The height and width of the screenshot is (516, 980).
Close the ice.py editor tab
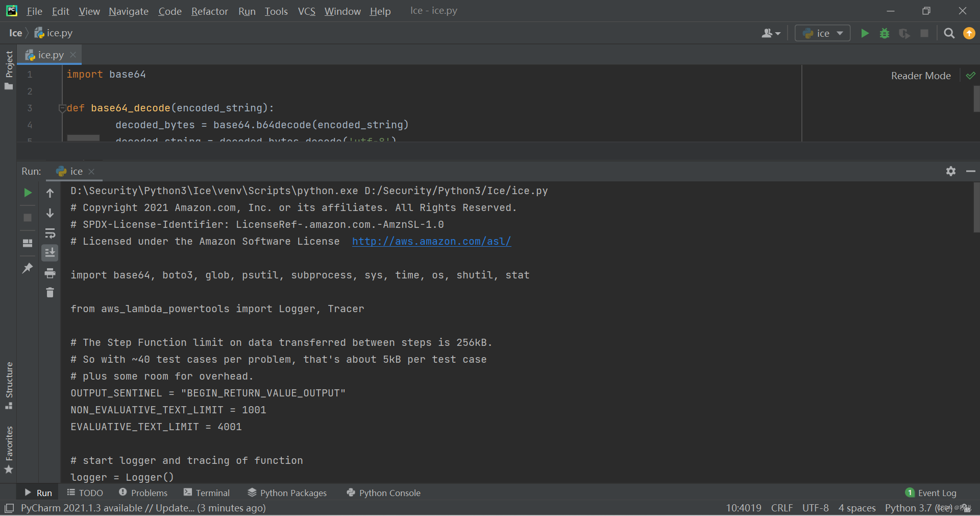click(73, 55)
